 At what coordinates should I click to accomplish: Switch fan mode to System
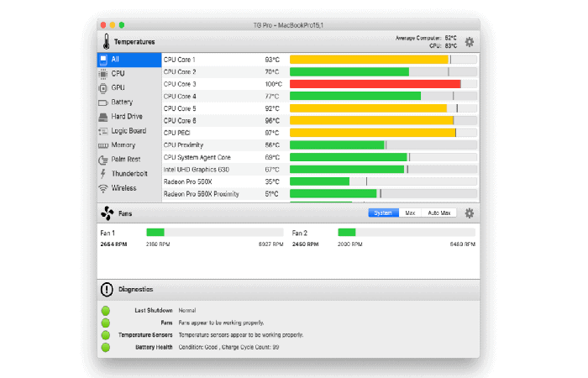tap(383, 213)
